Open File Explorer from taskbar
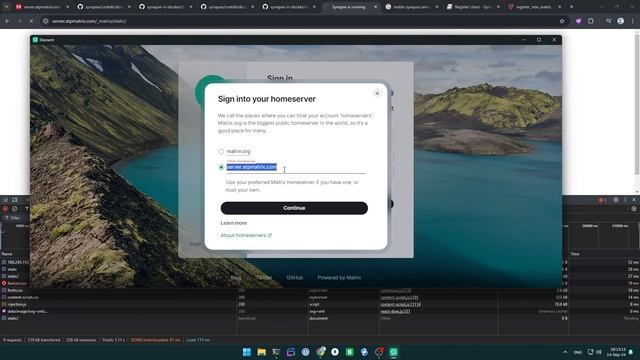The height and width of the screenshot is (360, 640). (x=261, y=352)
